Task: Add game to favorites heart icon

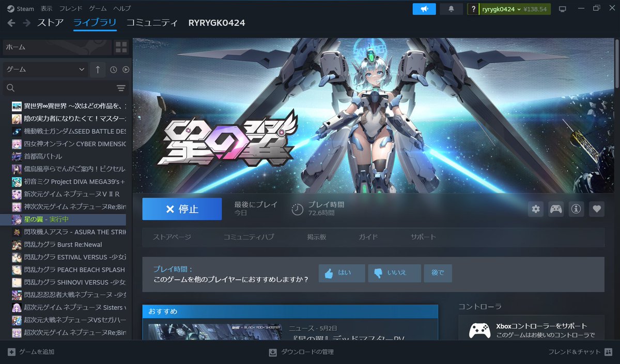Action: tap(597, 209)
